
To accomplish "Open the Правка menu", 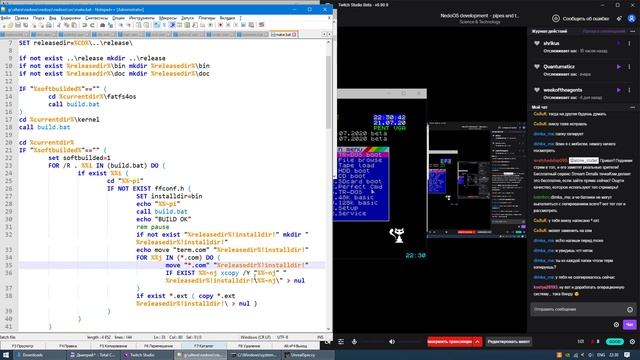I will (x=22, y=18).
